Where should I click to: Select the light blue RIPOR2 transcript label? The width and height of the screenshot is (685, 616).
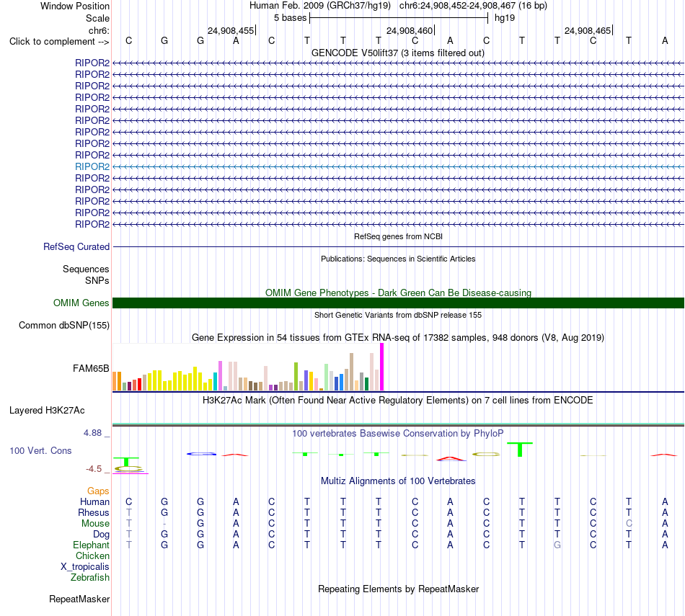point(92,166)
